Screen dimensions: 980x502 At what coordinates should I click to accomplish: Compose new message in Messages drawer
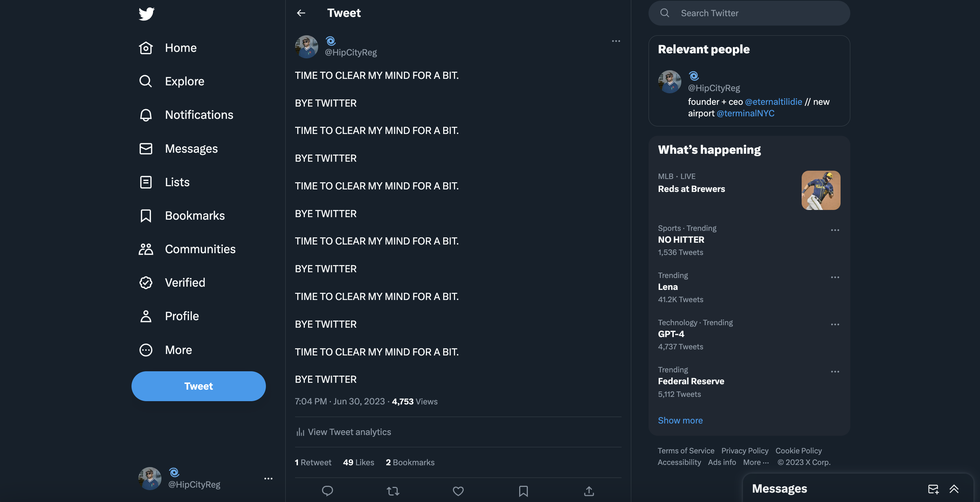click(x=933, y=489)
